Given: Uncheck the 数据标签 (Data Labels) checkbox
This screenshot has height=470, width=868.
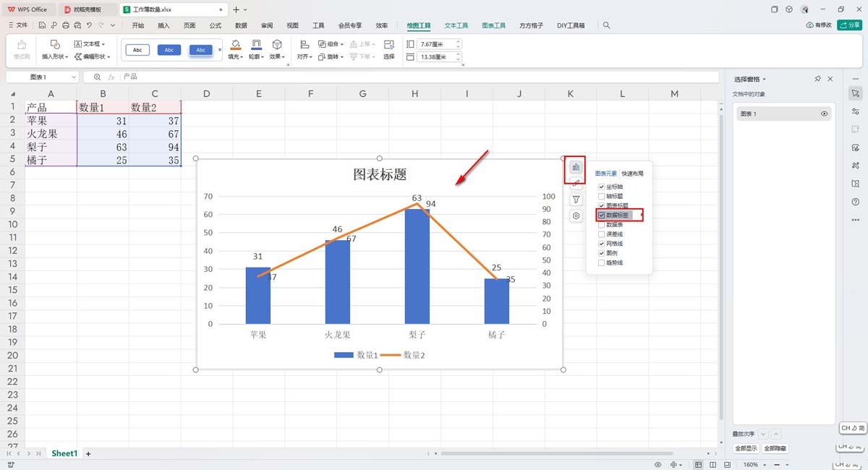Looking at the screenshot, I should (602, 215).
